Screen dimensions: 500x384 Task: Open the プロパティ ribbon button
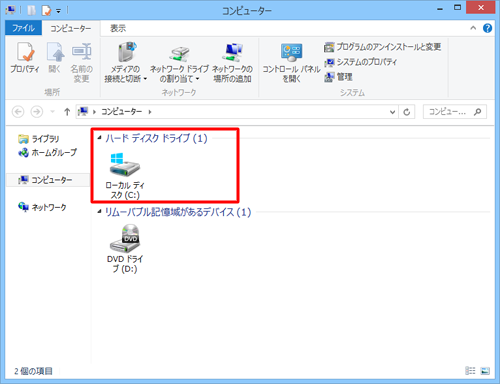click(x=25, y=58)
